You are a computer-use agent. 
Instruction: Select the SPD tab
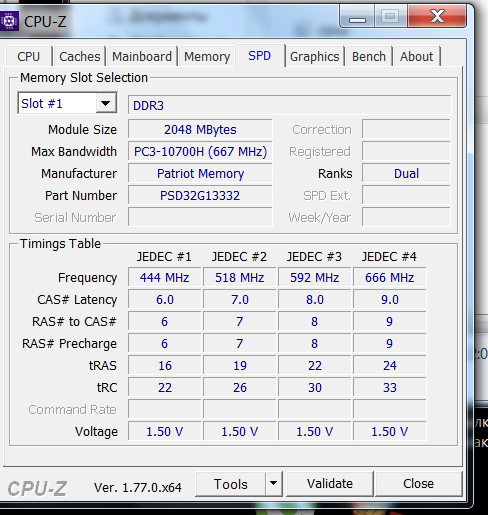(260, 56)
